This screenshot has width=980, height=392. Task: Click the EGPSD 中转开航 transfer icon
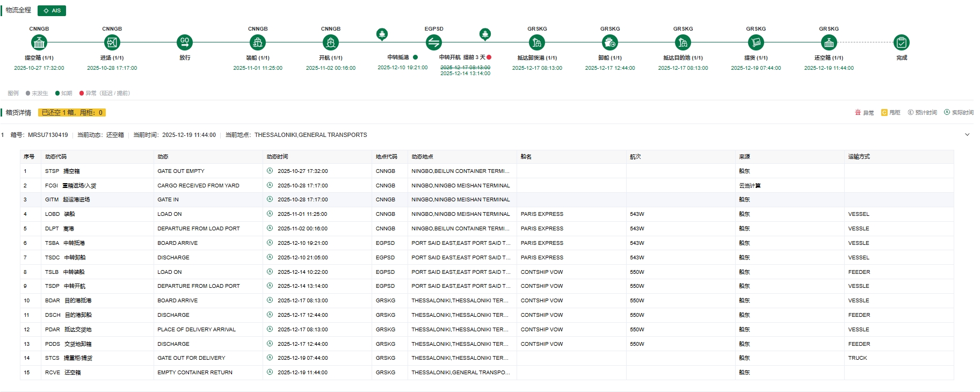[x=433, y=42]
